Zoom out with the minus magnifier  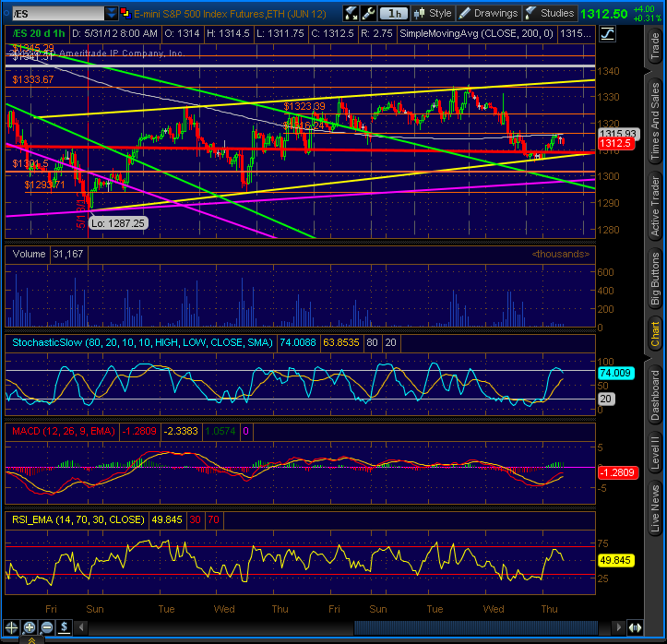[x=47, y=627]
